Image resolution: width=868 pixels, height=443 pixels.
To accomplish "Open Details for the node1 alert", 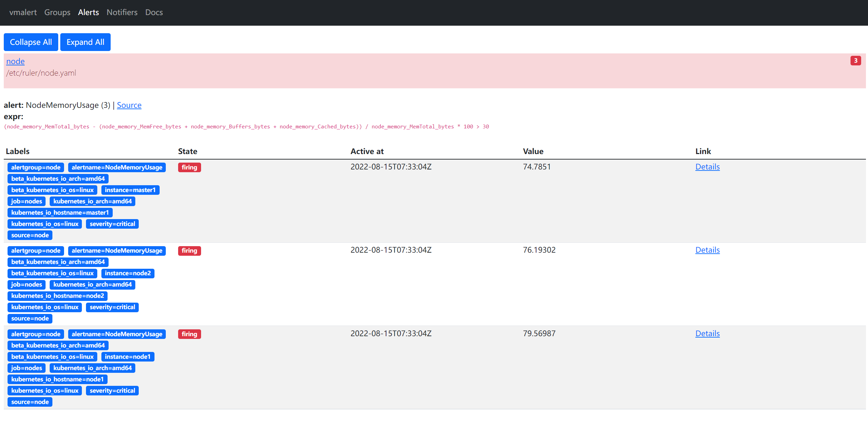I will pyautogui.click(x=707, y=333).
